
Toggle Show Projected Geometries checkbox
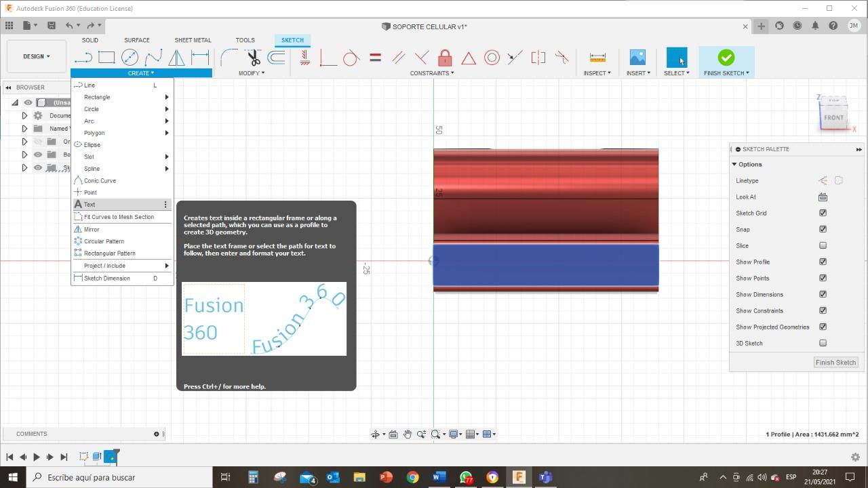823,327
